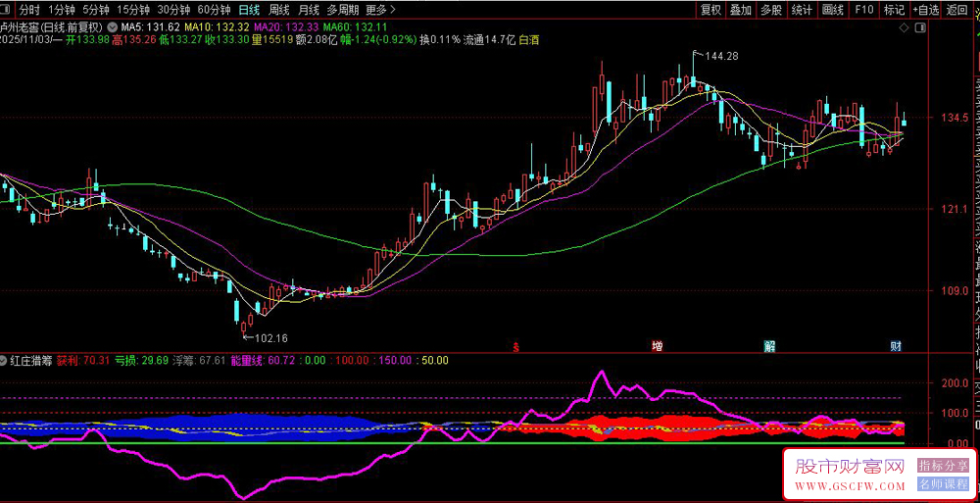Open the 画线 drawing tools

coord(833,10)
